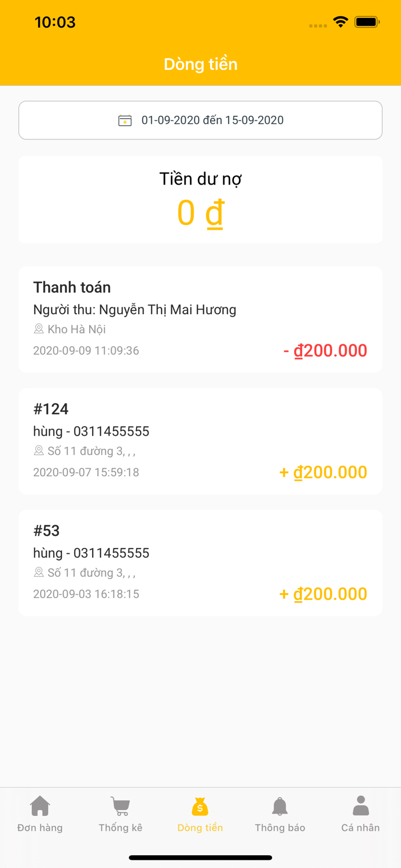Open the Thanh toán transaction entry
The width and height of the screenshot is (401, 868).
coord(200,319)
